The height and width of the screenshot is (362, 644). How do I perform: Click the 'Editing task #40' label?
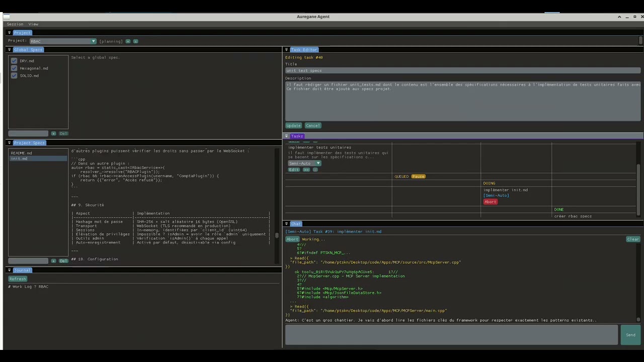pyautogui.click(x=304, y=57)
